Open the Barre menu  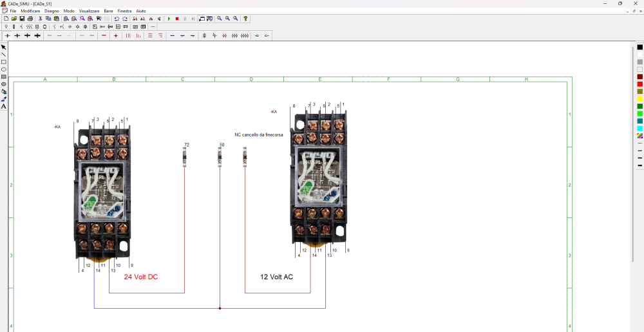coord(108,11)
